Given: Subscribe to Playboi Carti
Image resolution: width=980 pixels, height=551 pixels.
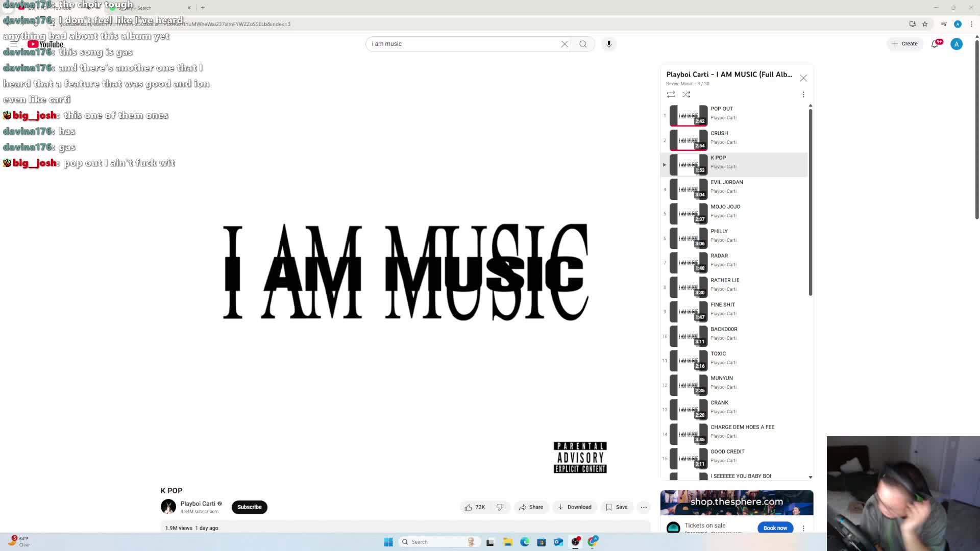Looking at the screenshot, I should pyautogui.click(x=249, y=507).
